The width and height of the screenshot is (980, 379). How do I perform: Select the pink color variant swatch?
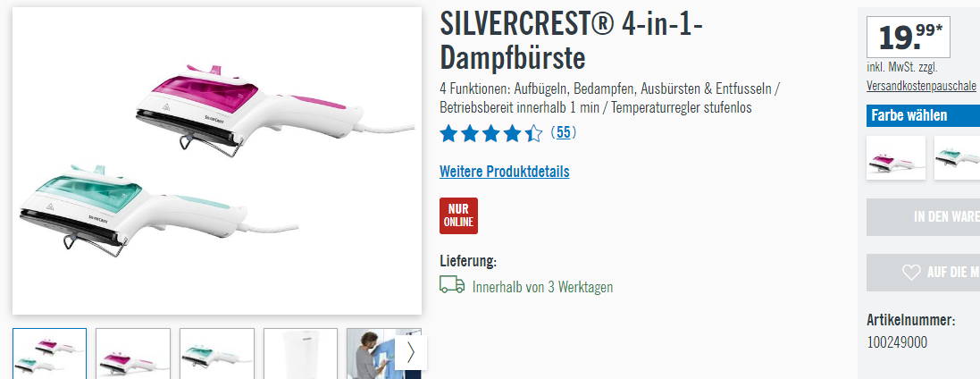tap(896, 157)
